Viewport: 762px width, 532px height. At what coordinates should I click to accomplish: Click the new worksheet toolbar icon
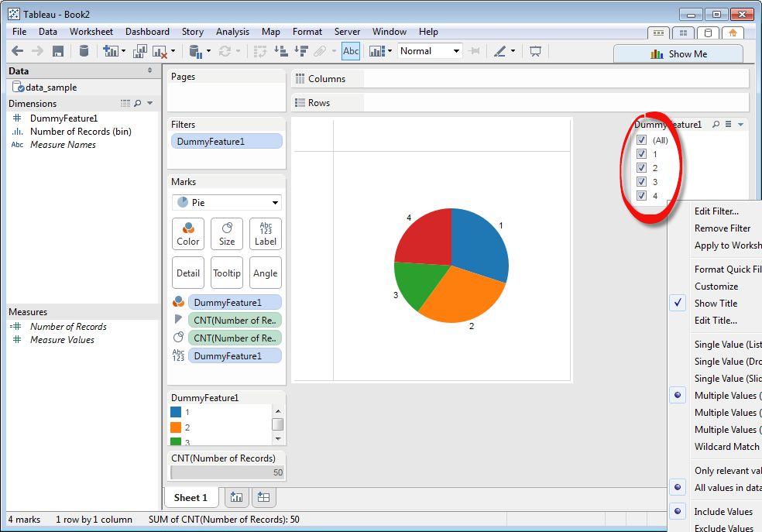[x=110, y=51]
